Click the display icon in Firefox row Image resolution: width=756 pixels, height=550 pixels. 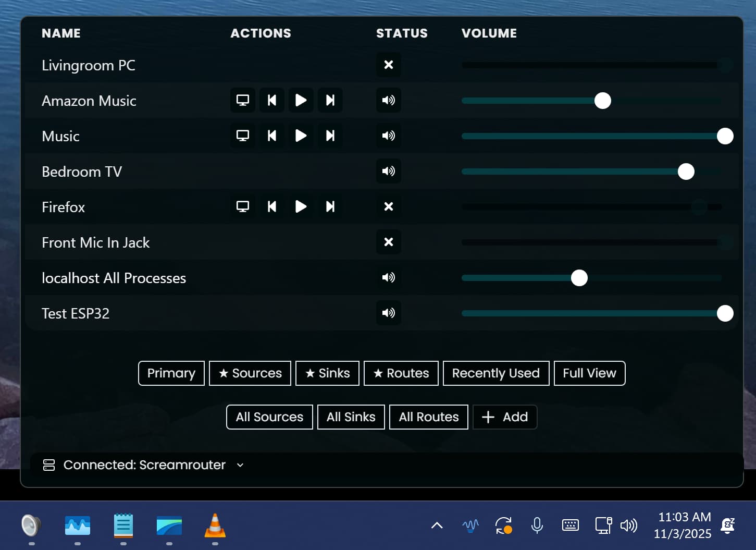coord(243,206)
